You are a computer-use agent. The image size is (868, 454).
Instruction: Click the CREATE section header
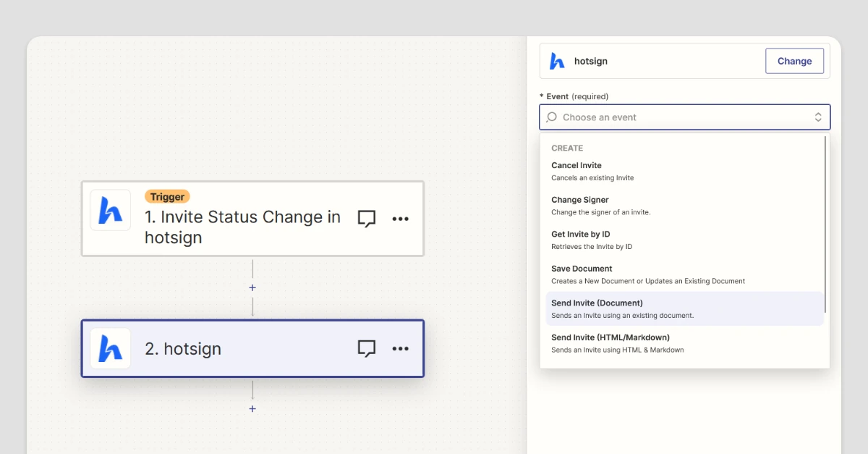567,148
